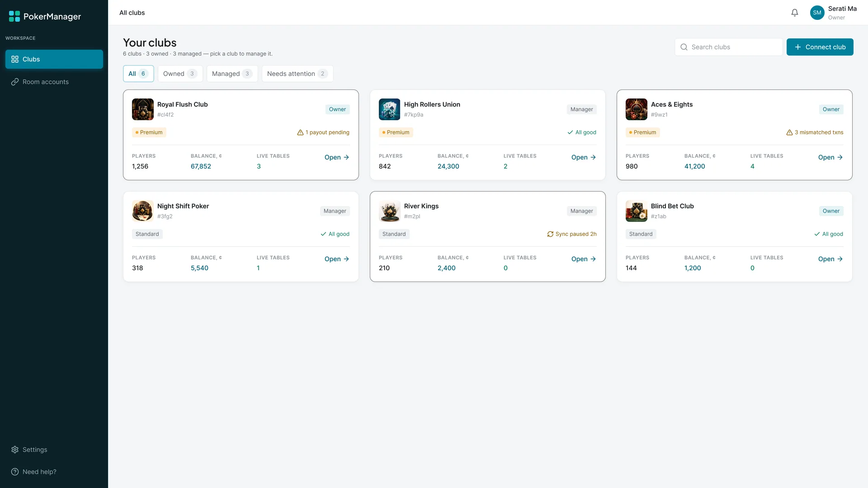Click the Room accounts link icon
This screenshot has height=488, width=868.
pos(15,82)
